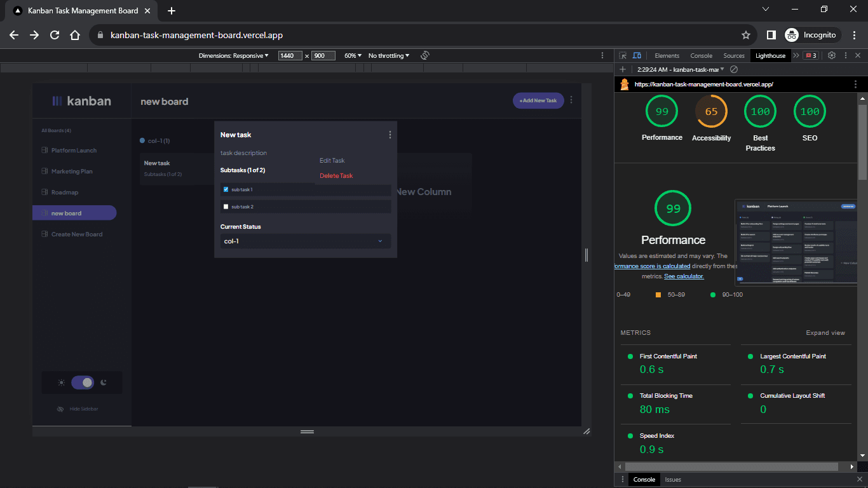The height and width of the screenshot is (488, 868).
Task: Click the moon dark-mode icon
Action: click(103, 383)
